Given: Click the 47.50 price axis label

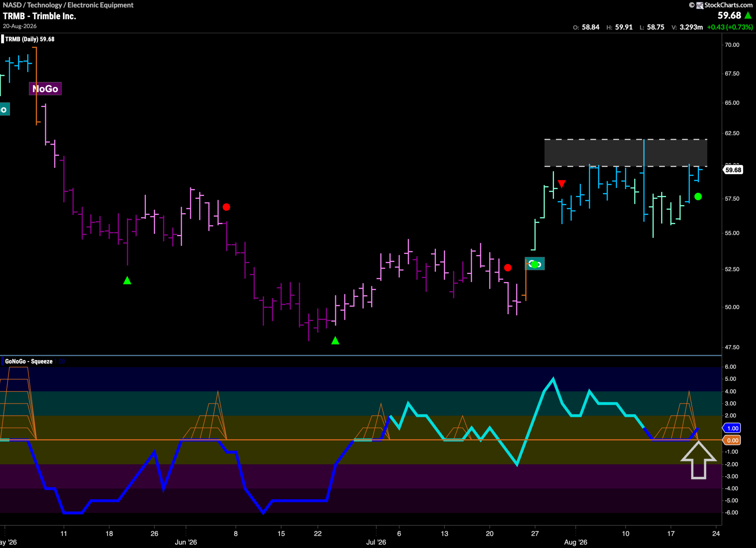Looking at the screenshot, I should pos(732,347).
